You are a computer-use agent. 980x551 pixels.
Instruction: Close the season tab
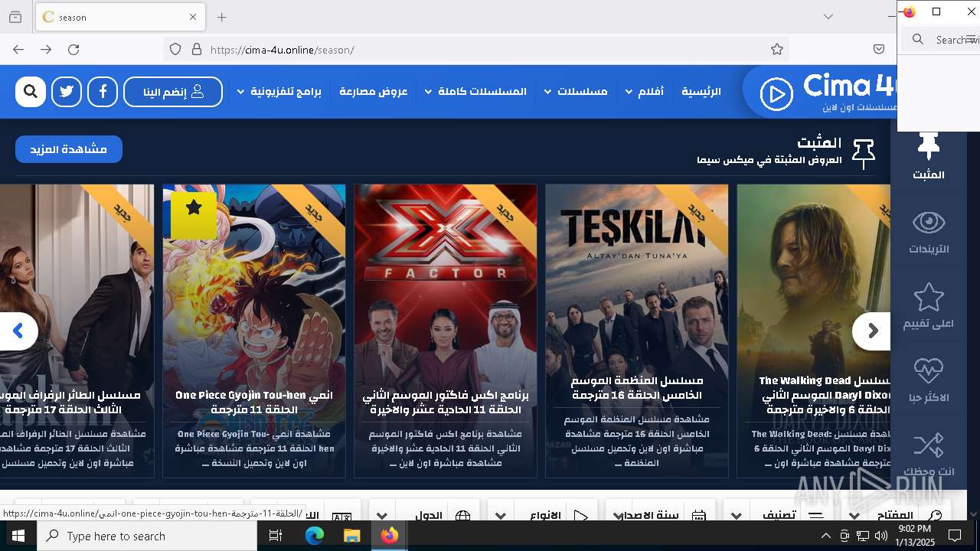click(193, 17)
